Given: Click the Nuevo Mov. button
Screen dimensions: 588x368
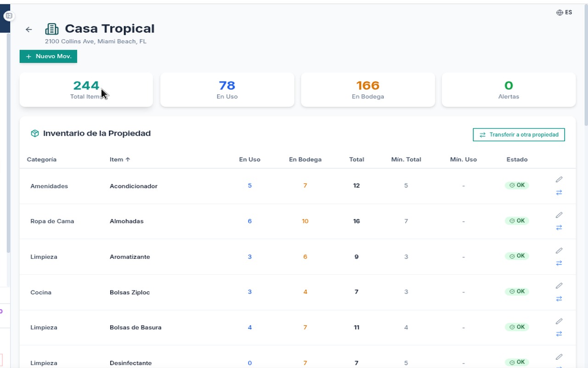Looking at the screenshot, I should [x=48, y=56].
